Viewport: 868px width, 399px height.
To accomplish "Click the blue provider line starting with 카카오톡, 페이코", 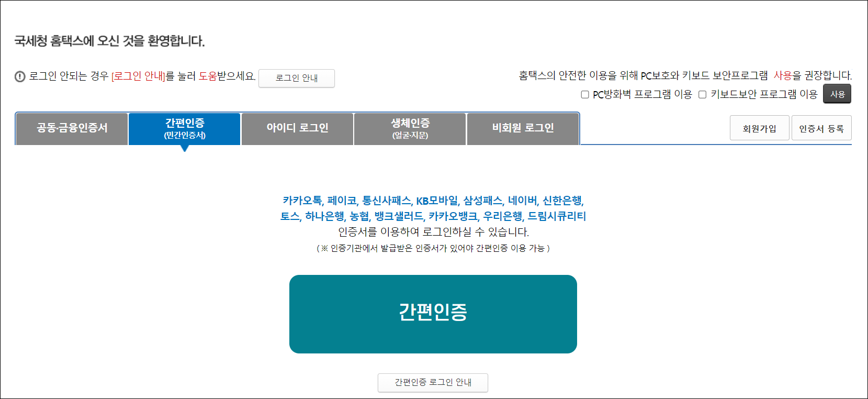I will (x=433, y=201).
